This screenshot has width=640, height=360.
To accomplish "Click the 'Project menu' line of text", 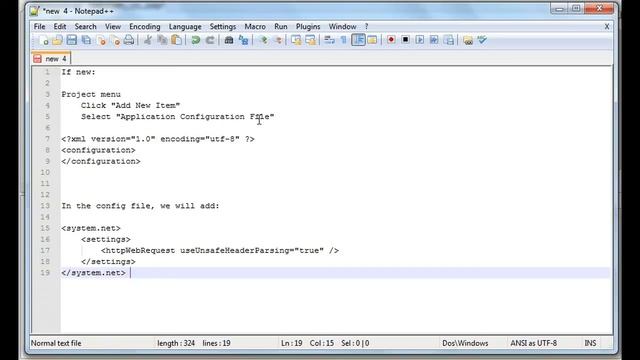I will point(91,94).
